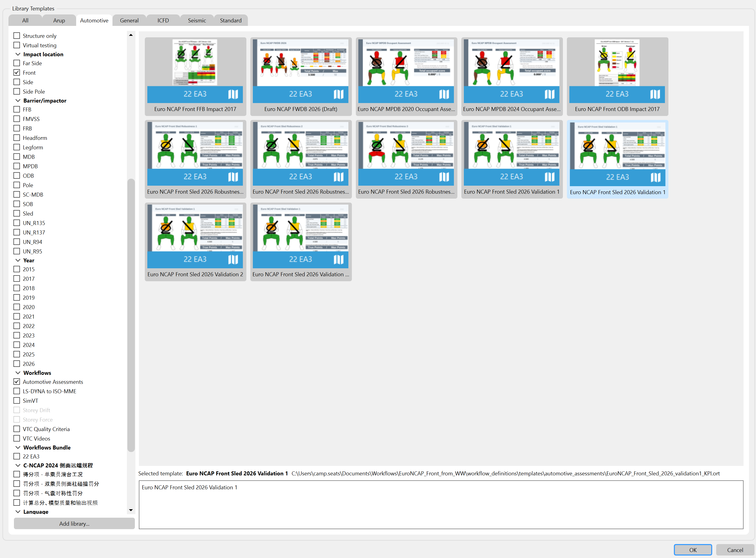Click map icon on Front Sled 2026 Validation 2 card
Viewport: 756px width, 558px height.
pyautogui.click(x=233, y=259)
